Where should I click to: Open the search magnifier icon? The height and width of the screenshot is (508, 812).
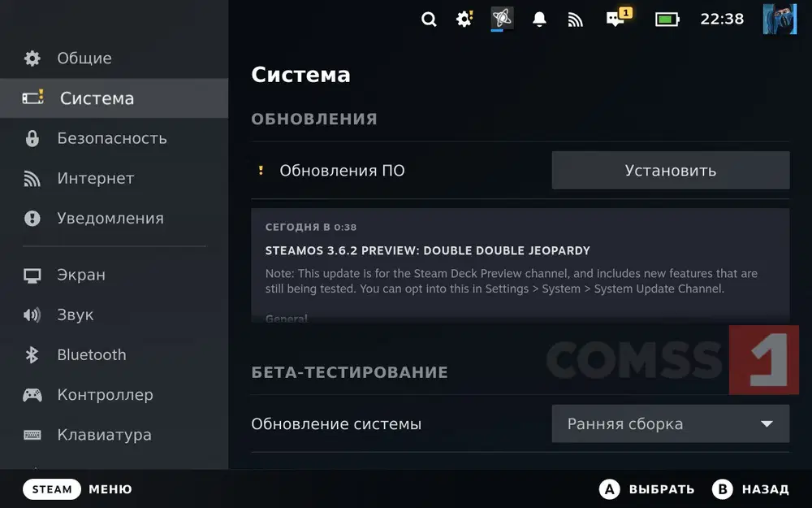point(429,20)
